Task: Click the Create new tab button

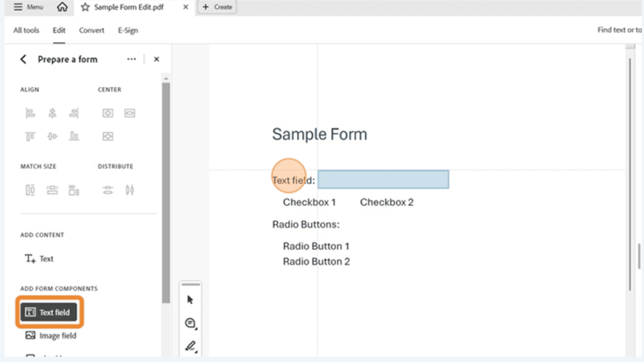Action: click(x=217, y=7)
